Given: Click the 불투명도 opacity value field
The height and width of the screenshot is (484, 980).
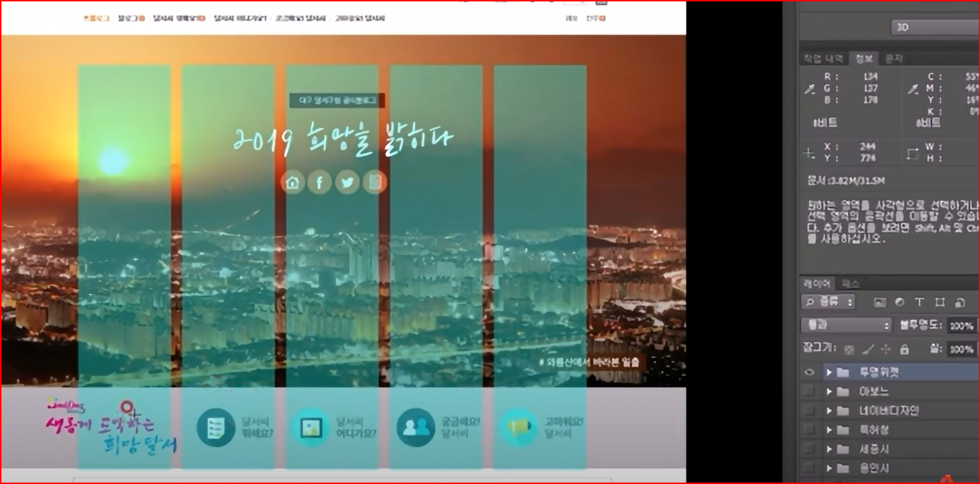Looking at the screenshot, I should [x=962, y=326].
